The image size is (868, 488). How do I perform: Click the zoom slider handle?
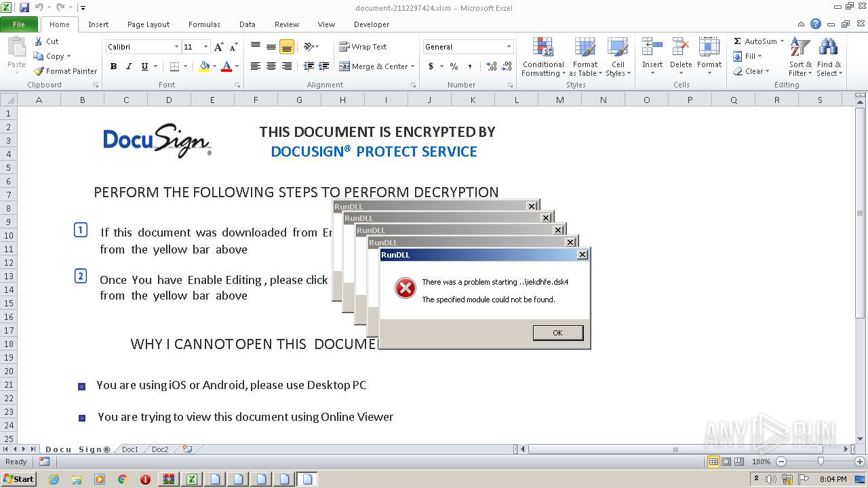[x=821, y=462]
